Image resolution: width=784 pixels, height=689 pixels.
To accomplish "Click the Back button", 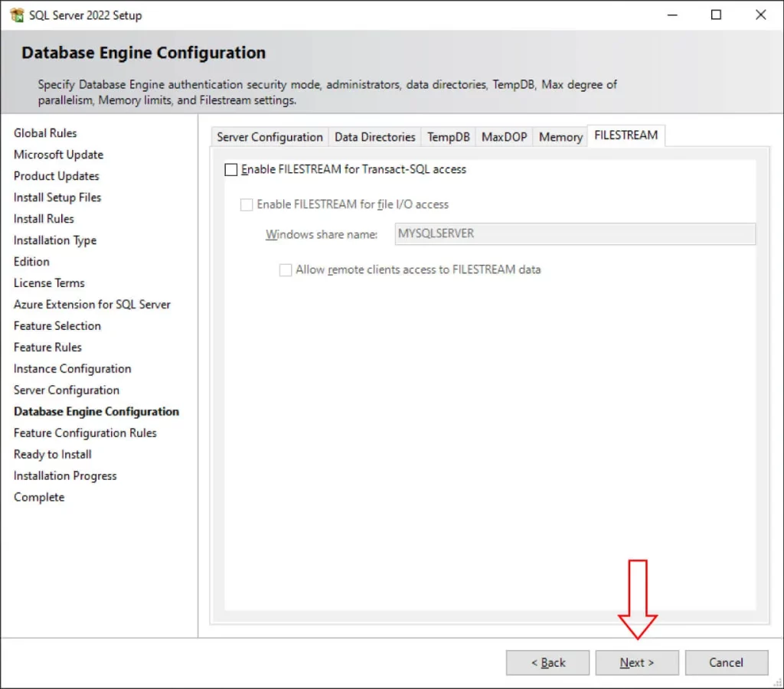I will point(547,663).
